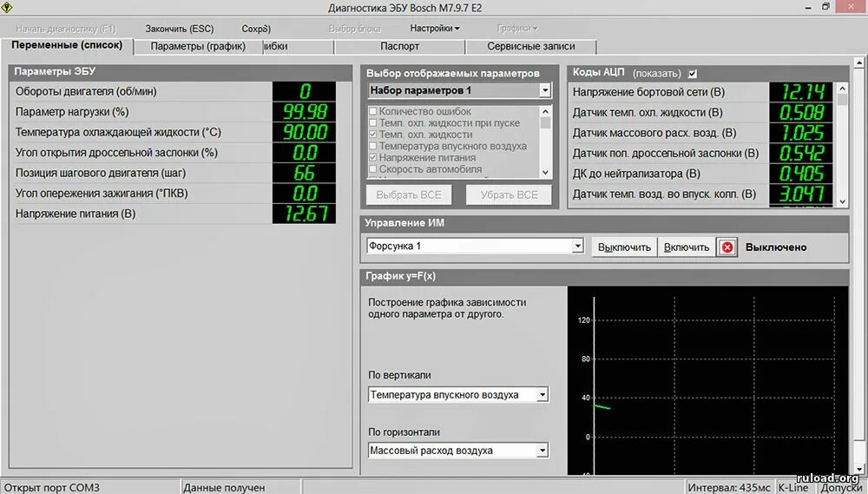Click the application icon in the title bar
Image resolution: width=868 pixels, height=494 pixels.
coord(7,7)
